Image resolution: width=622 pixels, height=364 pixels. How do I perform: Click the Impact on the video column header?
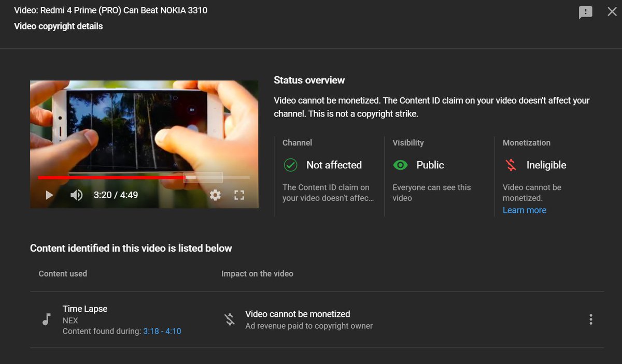click(257, 273)
